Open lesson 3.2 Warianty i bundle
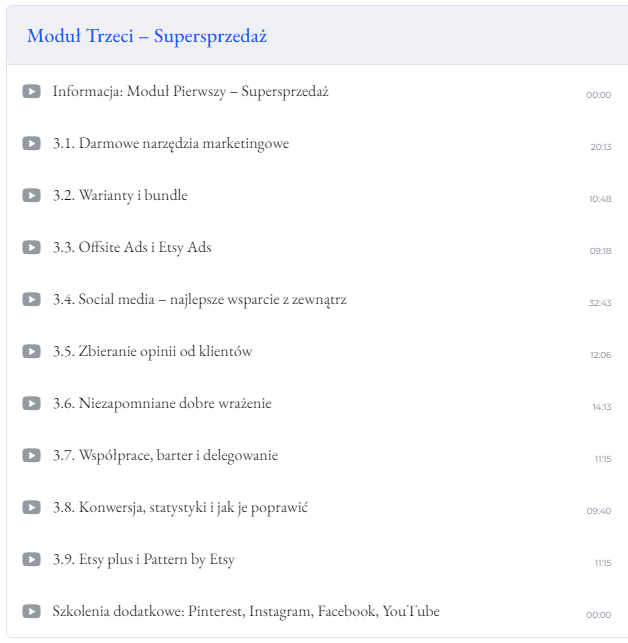 120,196
